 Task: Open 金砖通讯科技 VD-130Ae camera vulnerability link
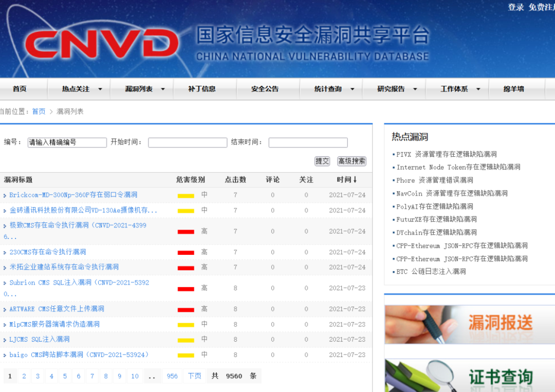(83, 210)
